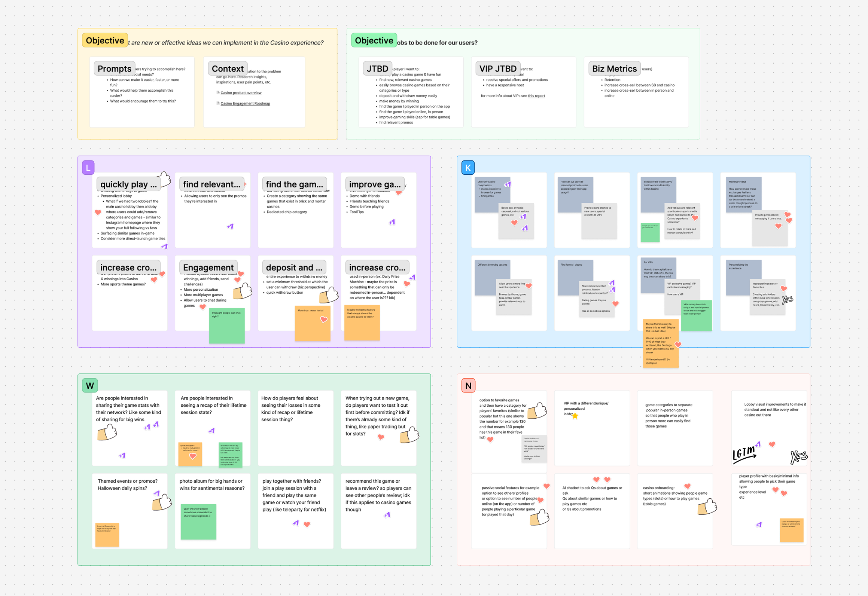Select the red "N" section badge
Image resolution: width=868 pixels, height=596 pixels.
tap(468, 385)
